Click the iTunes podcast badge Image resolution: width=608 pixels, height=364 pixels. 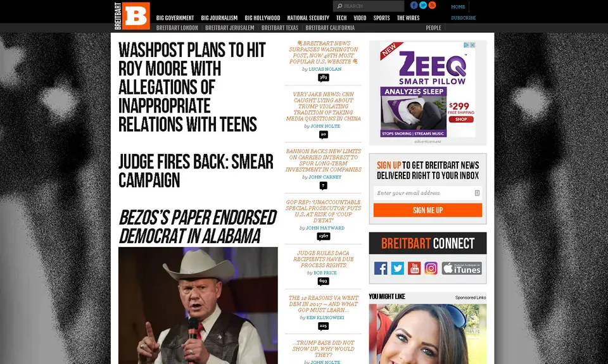(x=462, y=268)
